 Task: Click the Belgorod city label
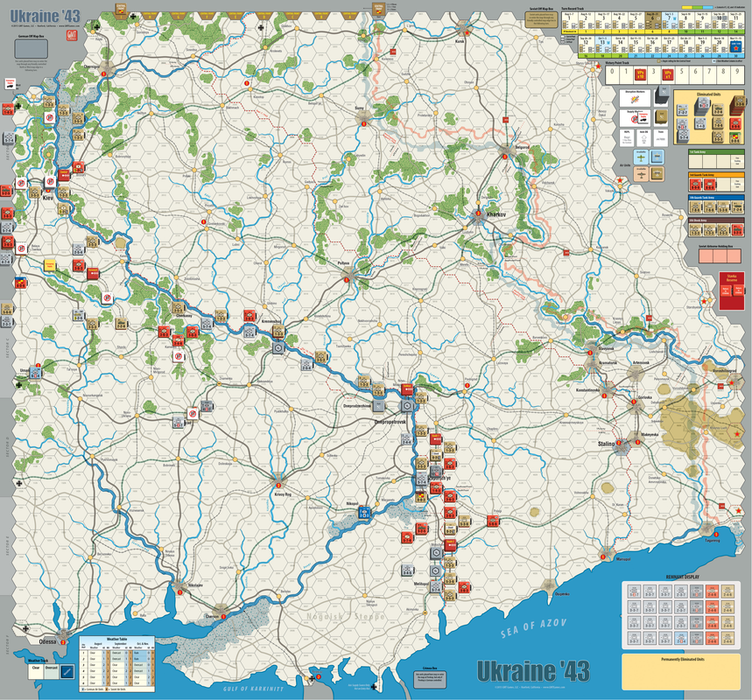tap(523, 147)
